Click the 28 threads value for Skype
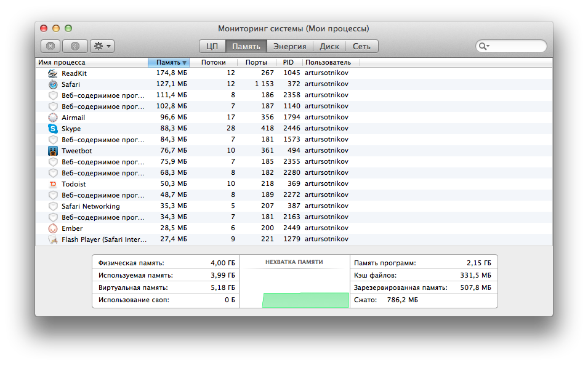588x365 pixels. pyautogui.click(x=231, y=128)
